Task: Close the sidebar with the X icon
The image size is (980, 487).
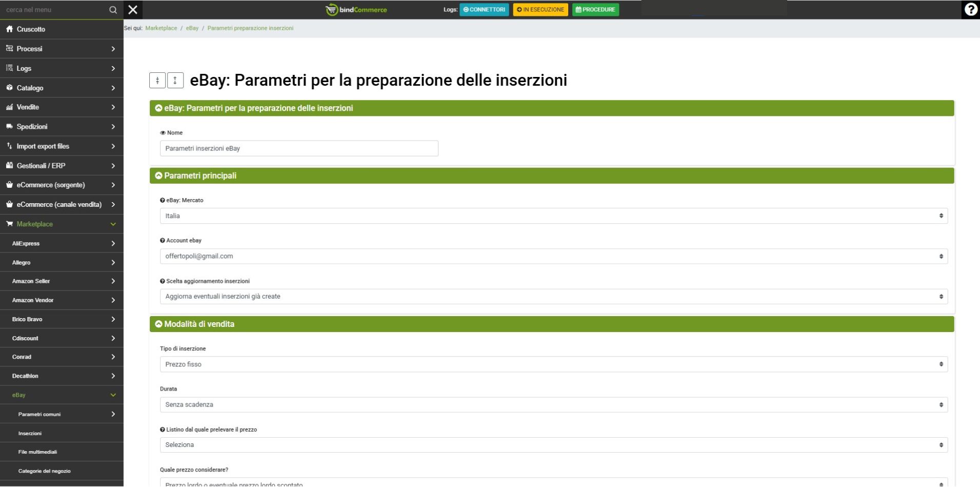Action: [133, 10]
